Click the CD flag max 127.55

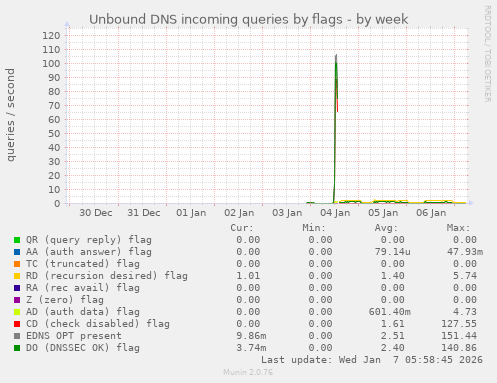pos(459,324)
